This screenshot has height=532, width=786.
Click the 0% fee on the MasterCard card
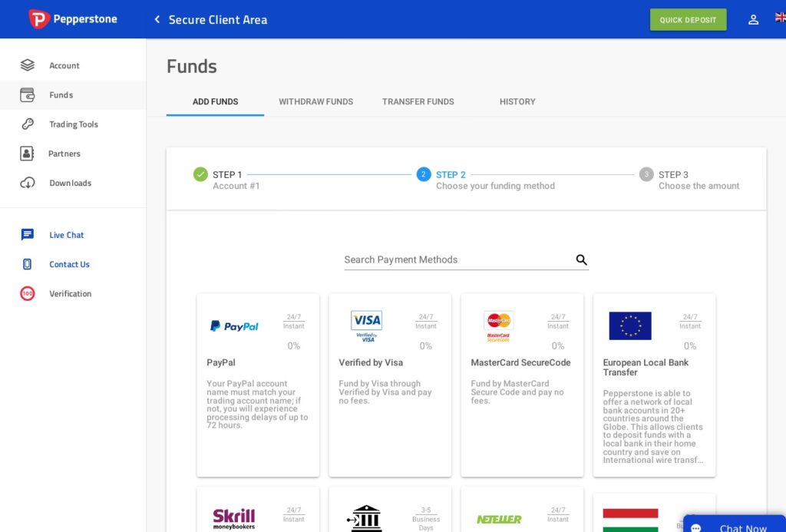(558, 346)
